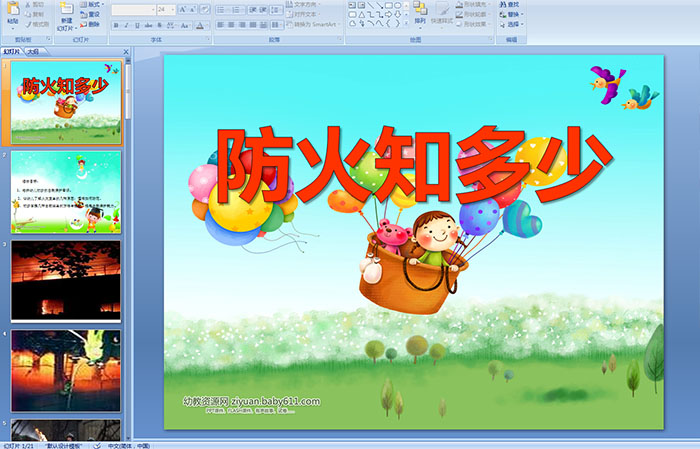Center-align the text

231,25
